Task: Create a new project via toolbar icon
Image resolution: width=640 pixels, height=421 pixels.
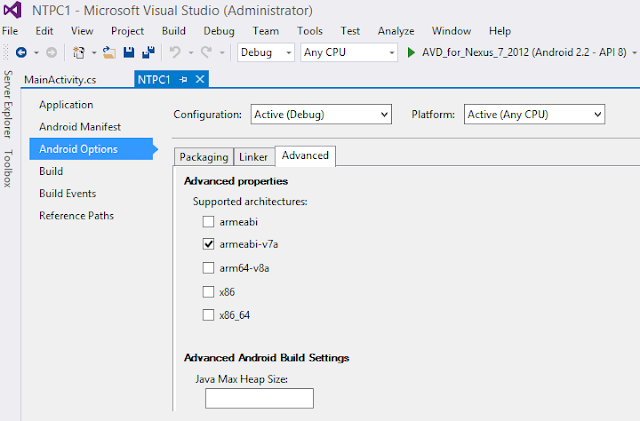Action: coord(78,52)
